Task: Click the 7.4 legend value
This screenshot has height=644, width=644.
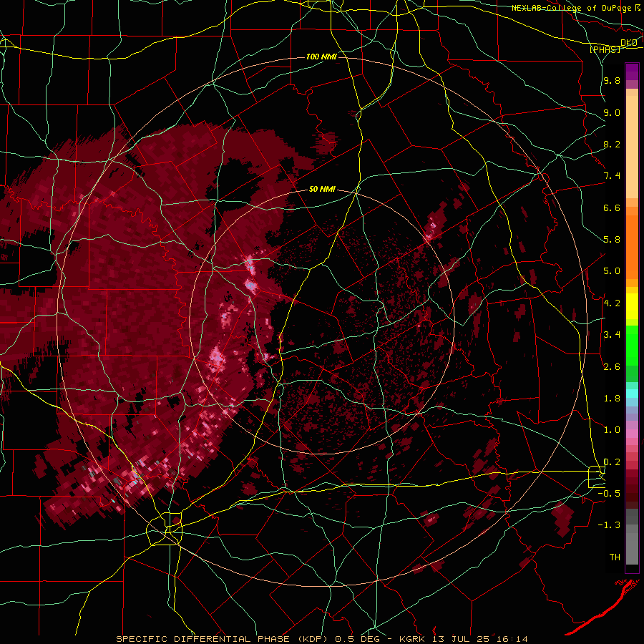Action: [x=612, y=176]
